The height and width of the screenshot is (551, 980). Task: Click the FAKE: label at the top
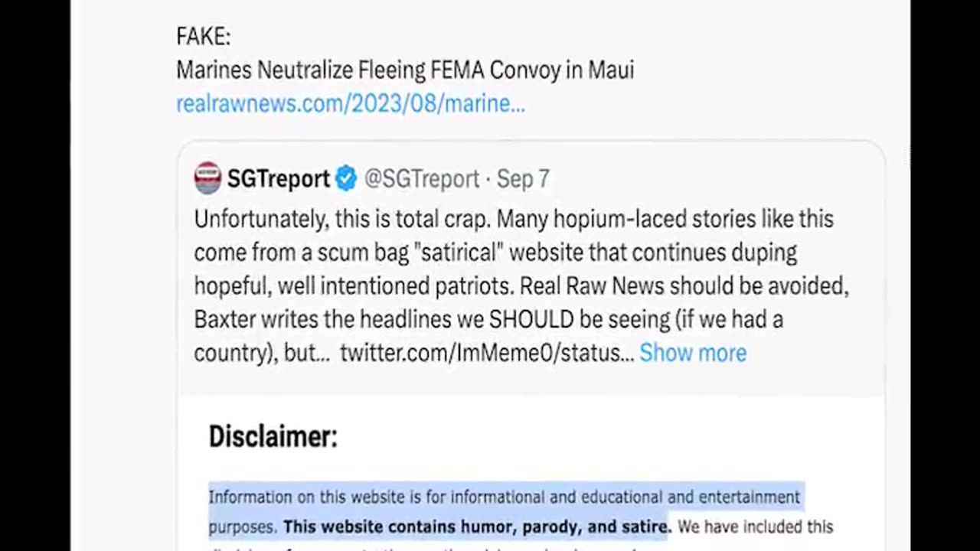(203, 36)
